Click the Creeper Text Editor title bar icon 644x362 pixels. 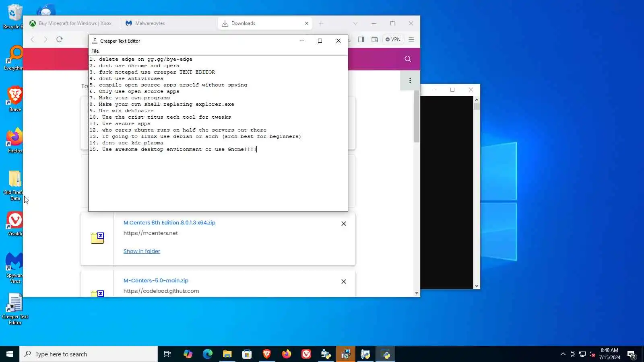coord(95,41)
